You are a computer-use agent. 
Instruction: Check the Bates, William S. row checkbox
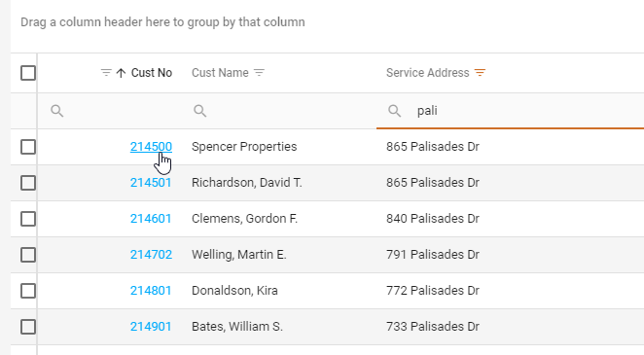tap(28, 327)
